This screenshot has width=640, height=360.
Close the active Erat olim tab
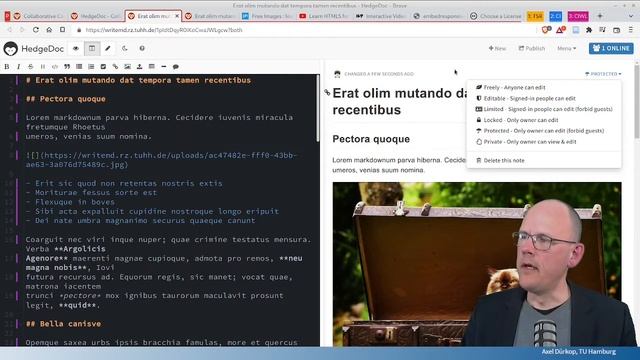(x=177, y=16)
